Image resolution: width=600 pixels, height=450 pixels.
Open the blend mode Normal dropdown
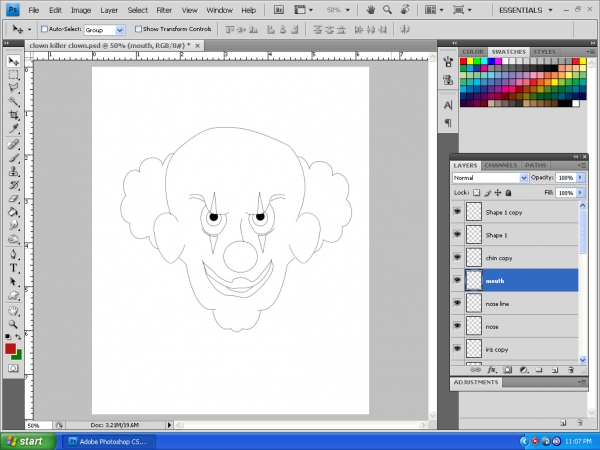click(490, 178)
